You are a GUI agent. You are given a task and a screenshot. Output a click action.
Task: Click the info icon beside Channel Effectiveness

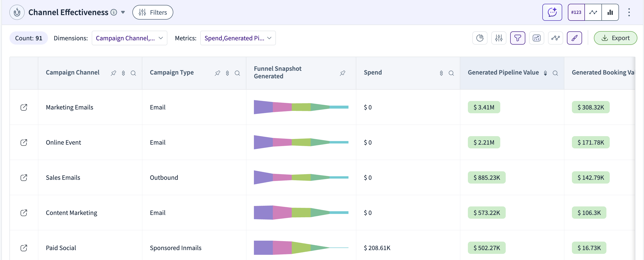tap(114, 12)
